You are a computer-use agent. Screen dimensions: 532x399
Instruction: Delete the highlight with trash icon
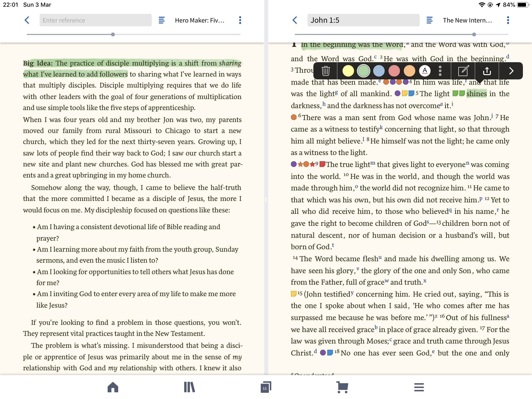click(326, 71)
